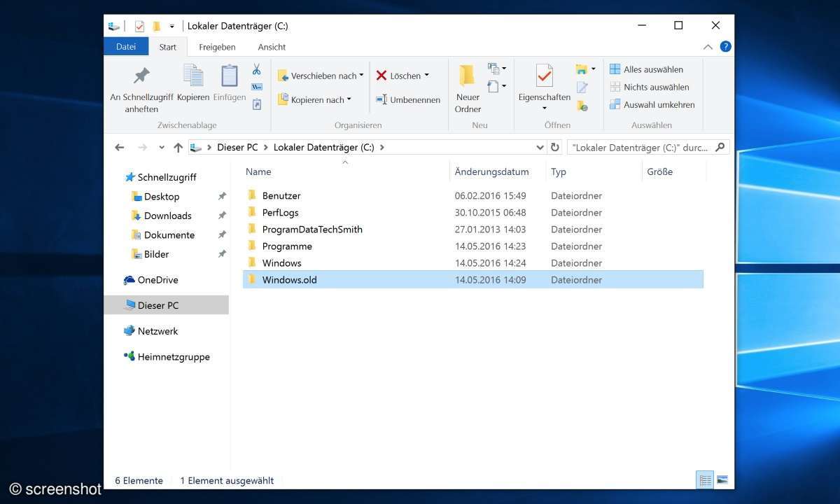
Task: Select Heimnetzgruppe in the navigation pane
Action: tap(167, 357)
